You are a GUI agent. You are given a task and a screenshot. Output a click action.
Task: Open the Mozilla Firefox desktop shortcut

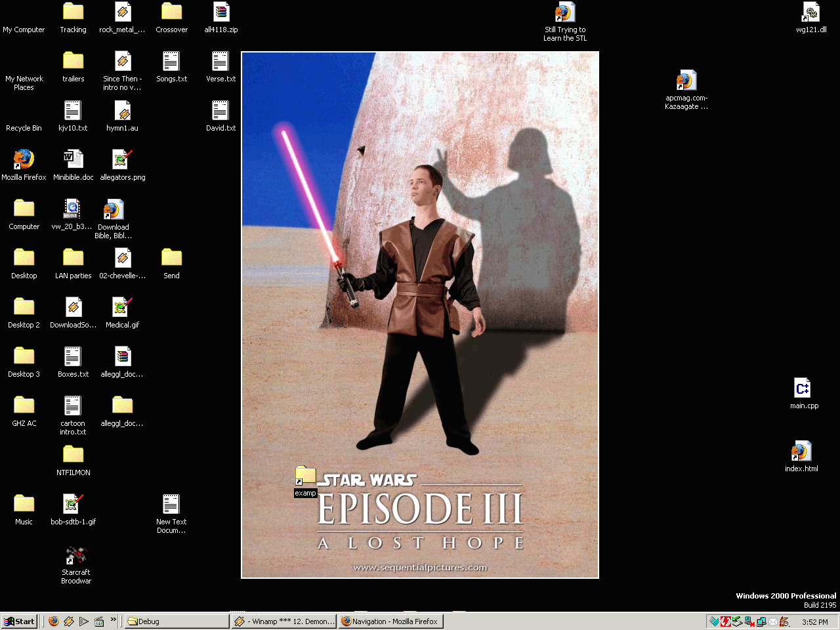coord(24,159)
